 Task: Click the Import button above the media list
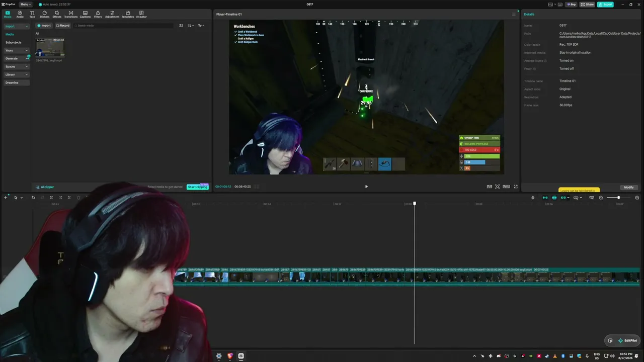pos(44,26)
